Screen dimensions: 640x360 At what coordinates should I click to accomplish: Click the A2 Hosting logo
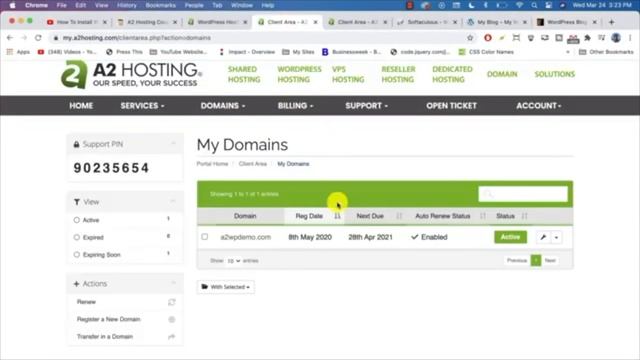(x=131, y=74)
